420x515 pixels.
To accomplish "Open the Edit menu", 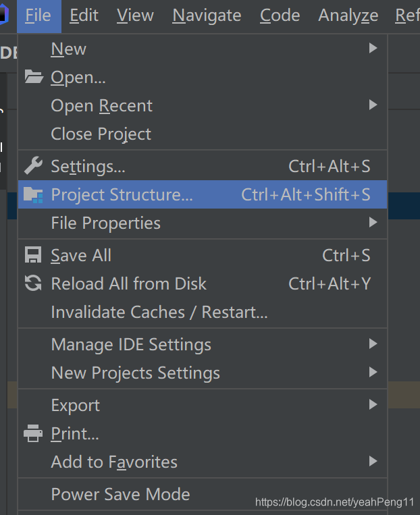I will (84, 16).
